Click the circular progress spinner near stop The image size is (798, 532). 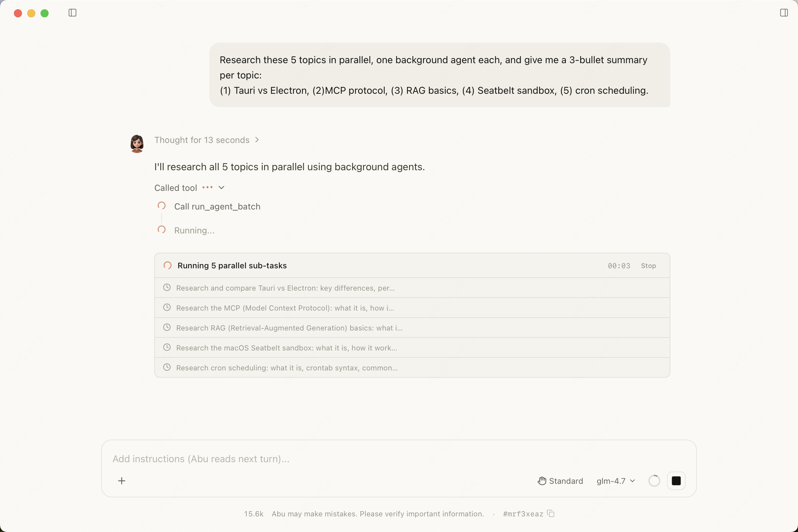click(x=654, y=481)
